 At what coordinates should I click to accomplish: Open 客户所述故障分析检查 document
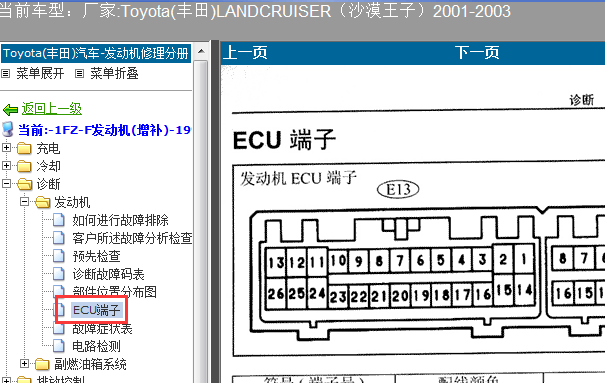pos(132,238)
